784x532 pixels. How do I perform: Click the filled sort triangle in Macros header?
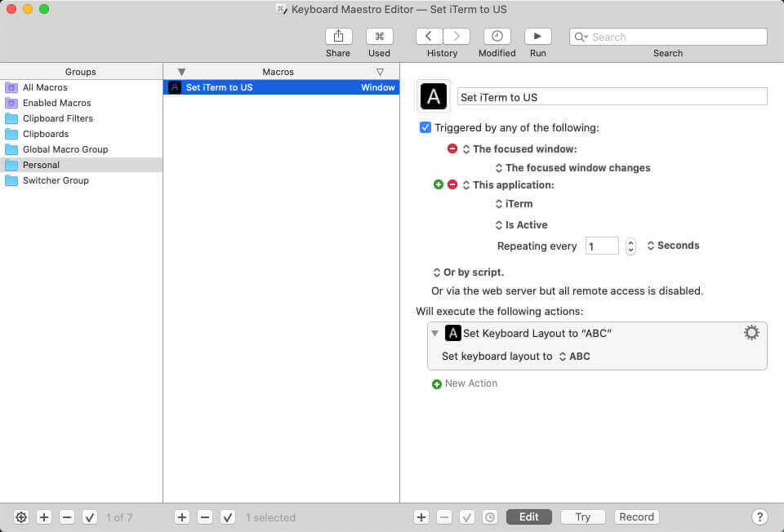pos(181,73)
